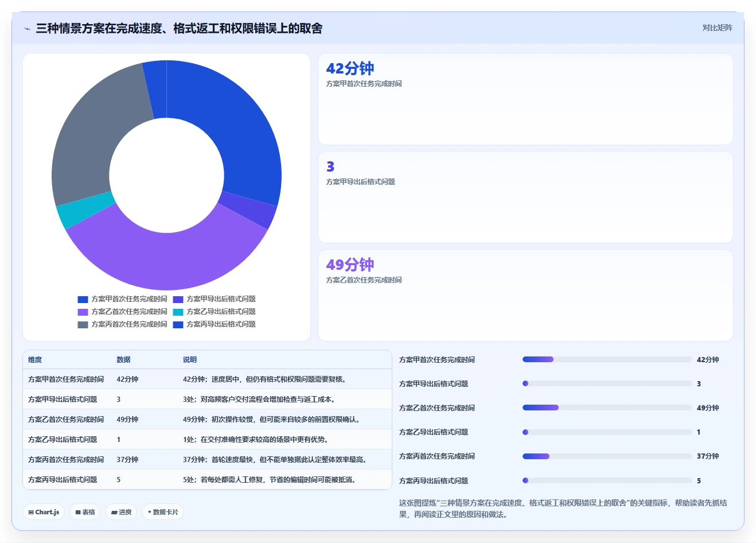This screenshot has width=756, height=543.
Task: Click the main title 三种情景方案
Action: pos(179,28)
